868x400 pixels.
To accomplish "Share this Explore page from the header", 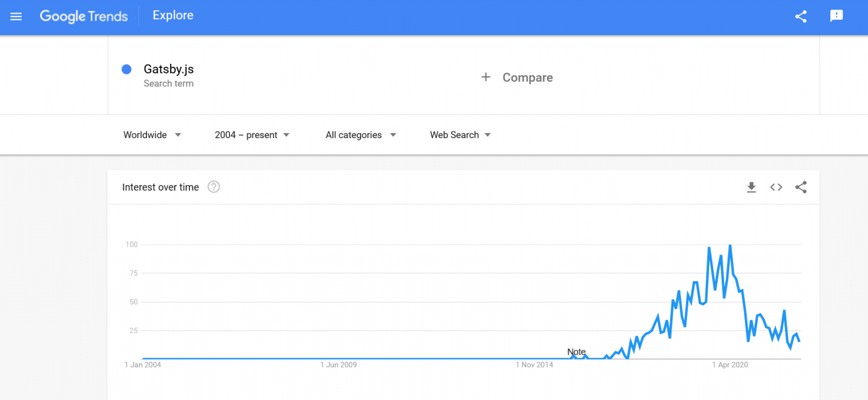I will pyautogui.click(x=801, y=16).
